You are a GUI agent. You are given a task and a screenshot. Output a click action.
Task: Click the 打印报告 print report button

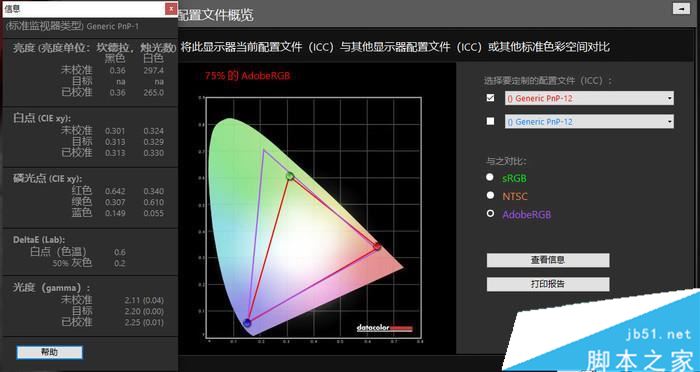coord(548,284)
